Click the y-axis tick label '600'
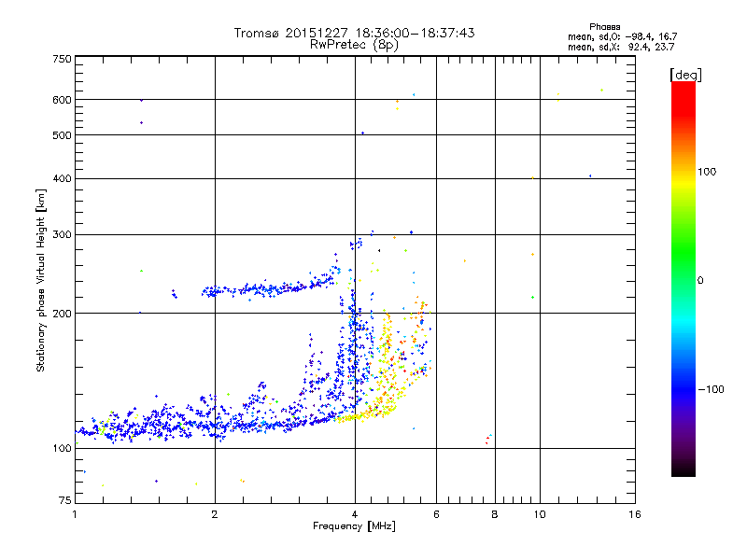This screenshot has width=747, height=560. pyautogui.click(x=62, y=100)
